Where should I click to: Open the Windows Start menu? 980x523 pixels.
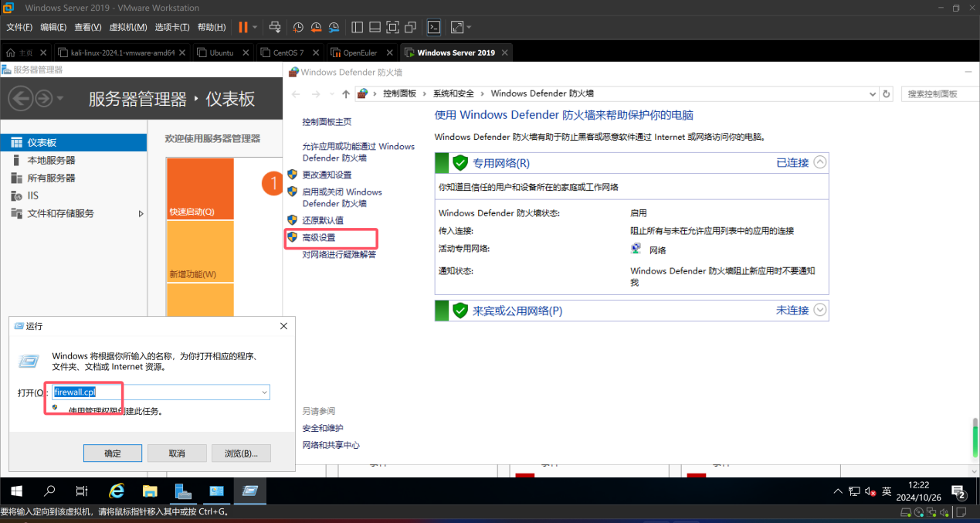(x=16, y=491)
